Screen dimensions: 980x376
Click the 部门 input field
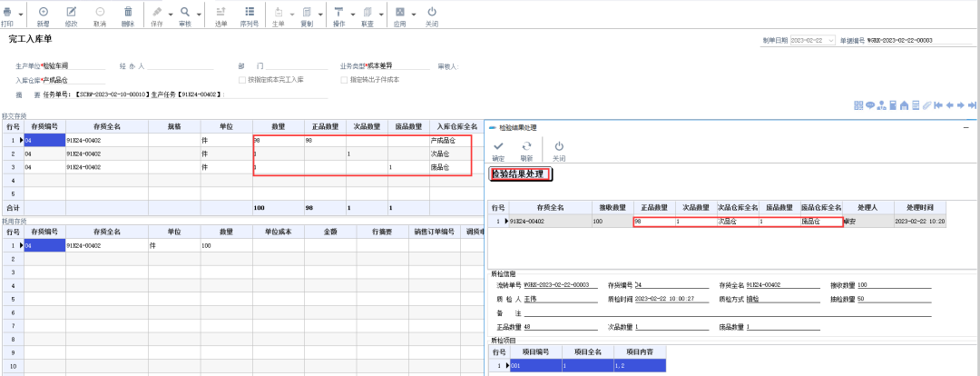pyautogui.click(x=298, y=65)
